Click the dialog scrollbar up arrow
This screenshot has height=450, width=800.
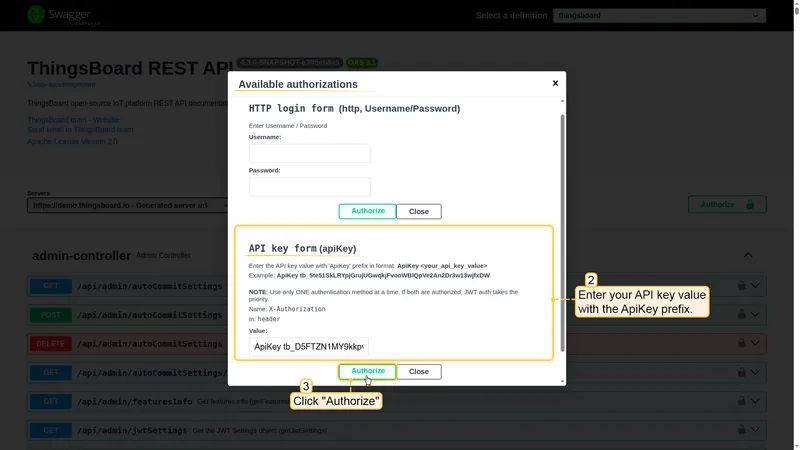coord(562,101)
